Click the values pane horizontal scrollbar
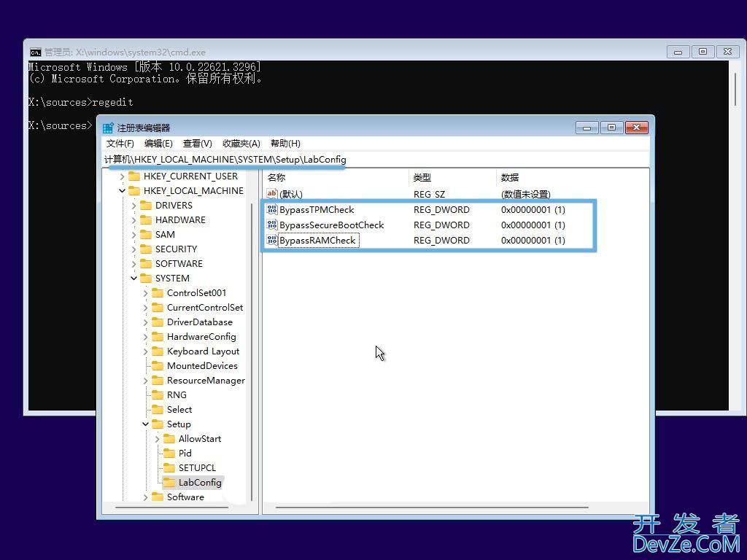This screenshot has height=560, width=747. pyautogui.click(x=432, y=507)
